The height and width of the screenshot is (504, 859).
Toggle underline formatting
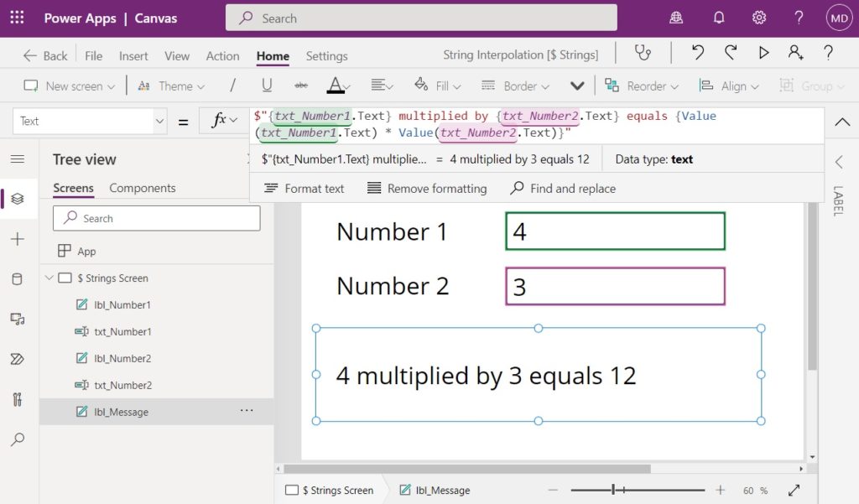click(267, 85)
